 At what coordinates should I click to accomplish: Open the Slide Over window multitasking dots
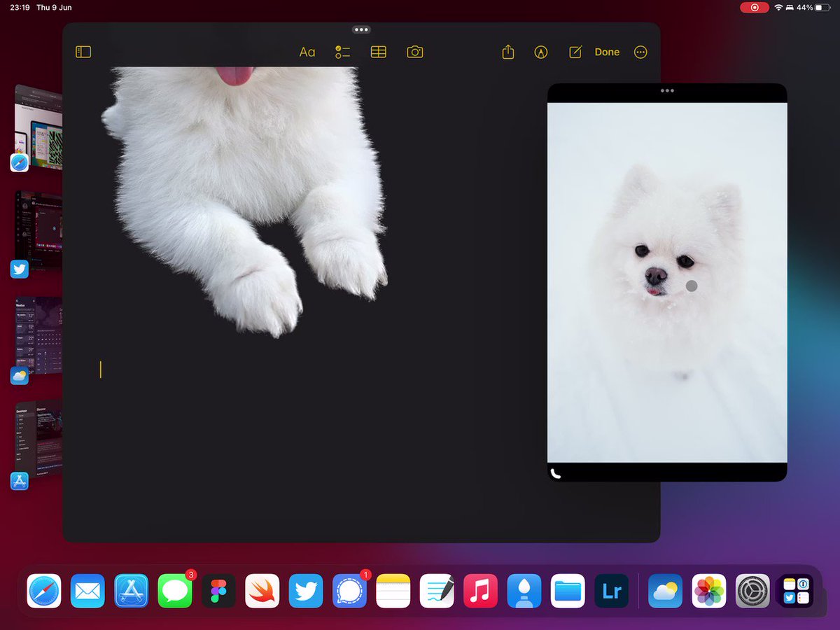[667, 90]
